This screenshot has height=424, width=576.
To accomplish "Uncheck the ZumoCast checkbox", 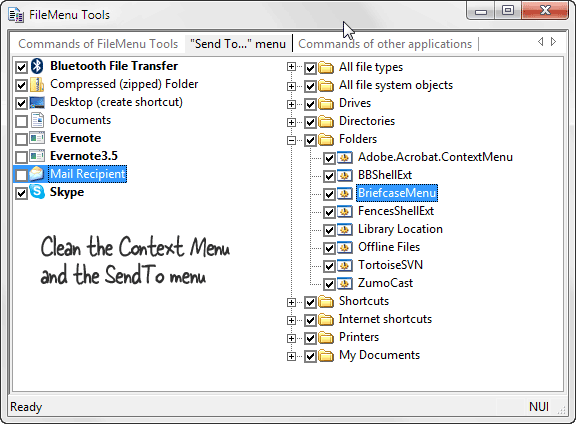I will tap(329, 284).
